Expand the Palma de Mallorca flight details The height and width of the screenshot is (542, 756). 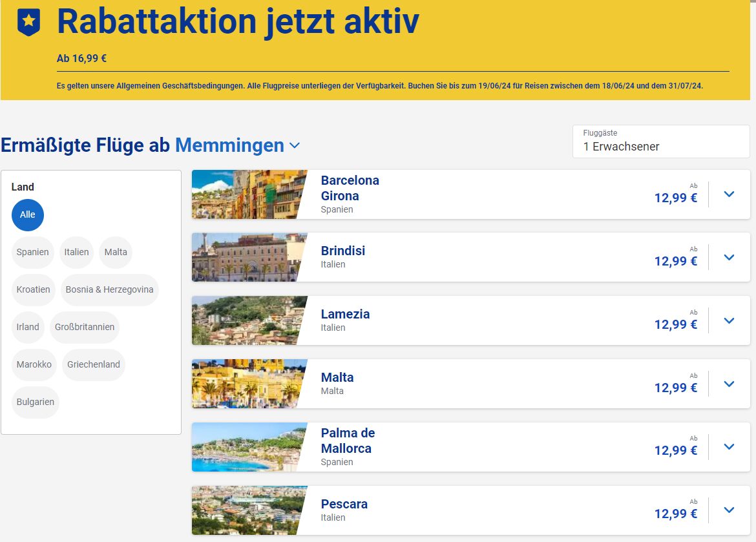click(728, 446)
